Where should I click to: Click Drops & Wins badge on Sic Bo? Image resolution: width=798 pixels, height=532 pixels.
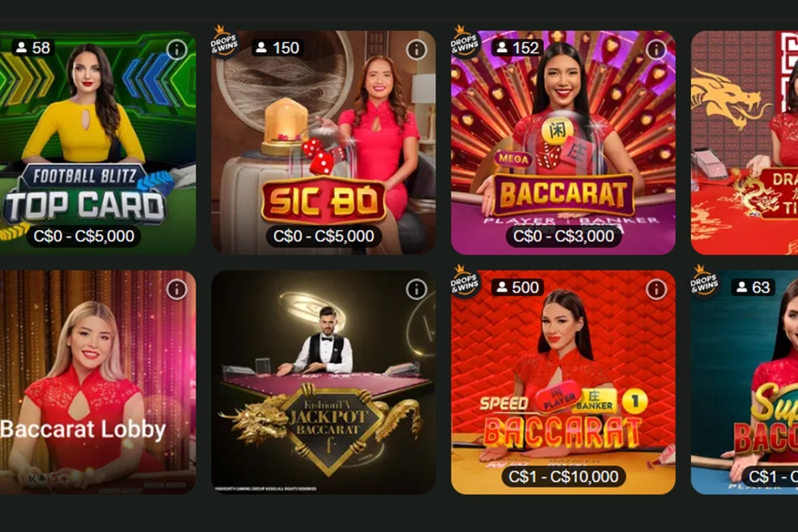225,41
